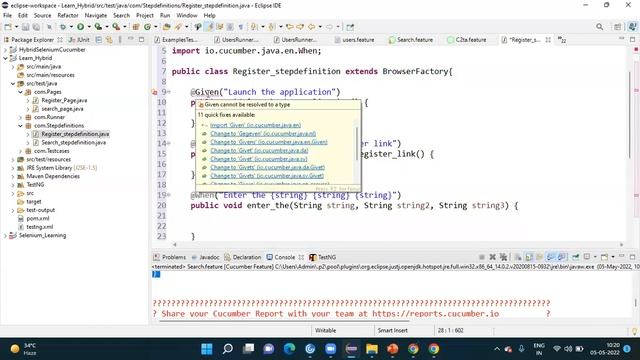This screenshot has width=640, height=360.
Task: Choose Change to 'Givet' (io.cucumber.java.sv.Givet) fix
Action: tap(267, 176)
